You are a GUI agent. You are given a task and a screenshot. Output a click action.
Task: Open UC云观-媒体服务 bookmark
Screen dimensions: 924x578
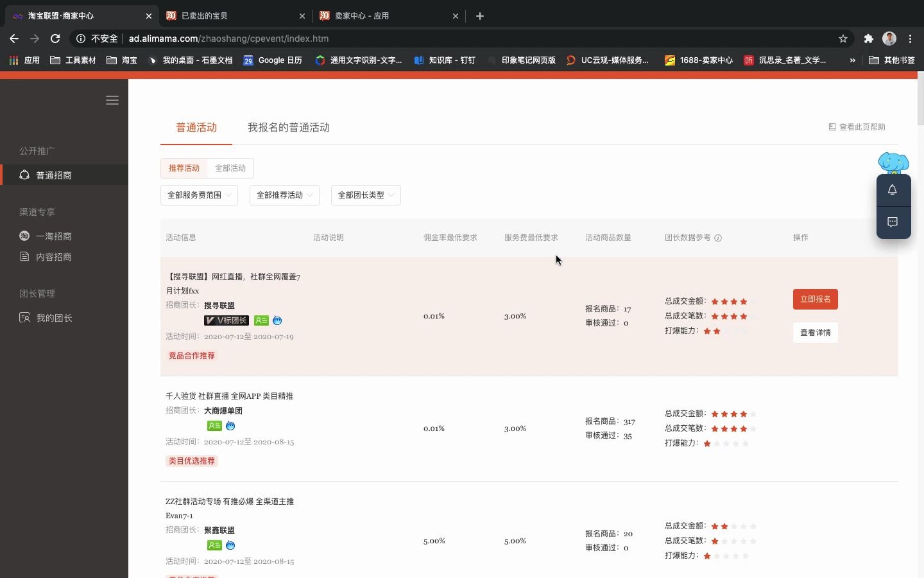pyautogui.click(x=608, y=60)
